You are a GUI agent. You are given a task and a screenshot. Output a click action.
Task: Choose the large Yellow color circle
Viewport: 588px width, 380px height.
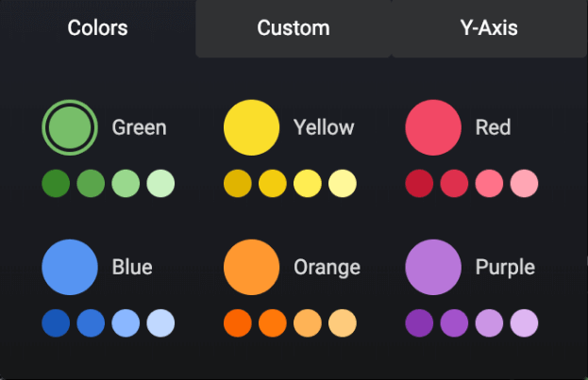pyautogui.click(x=251, y=127)
